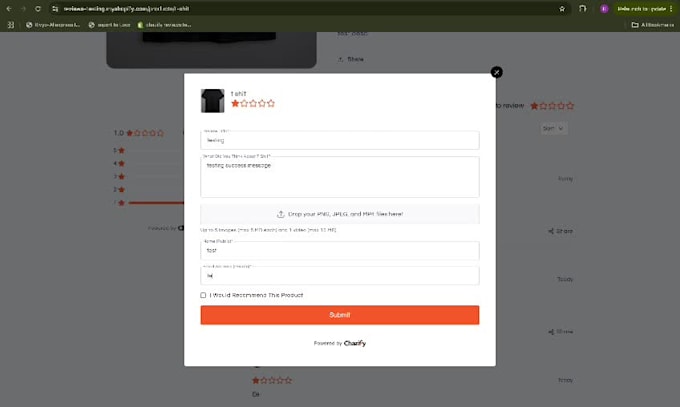The image size is (680, 407).
Task: Open the site information icon beside the URL
Action: point(55,9)
